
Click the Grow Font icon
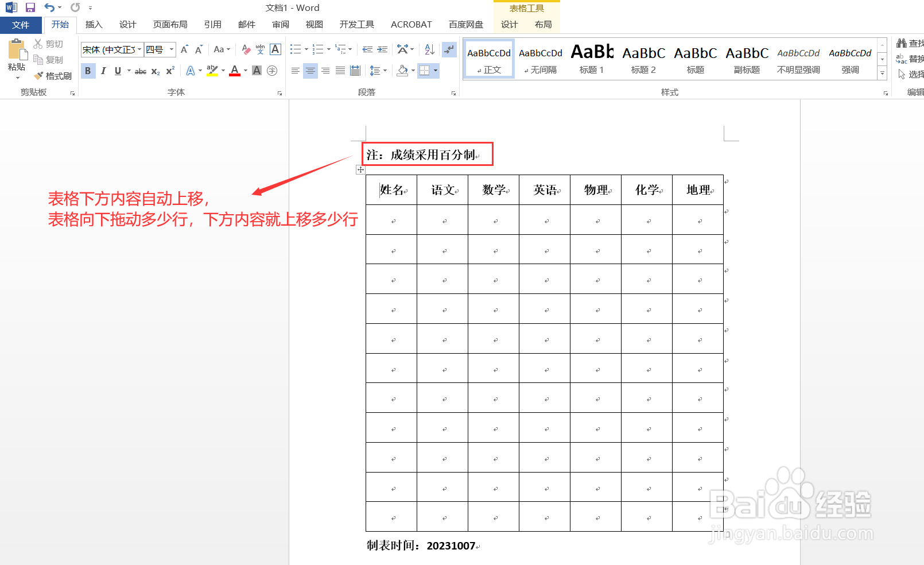[x=184, y=49]
